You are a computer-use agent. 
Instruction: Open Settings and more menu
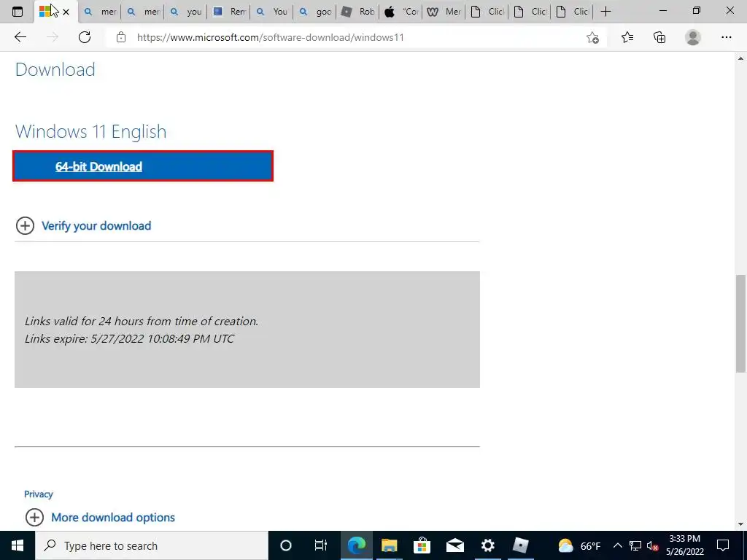click(726, 37)
